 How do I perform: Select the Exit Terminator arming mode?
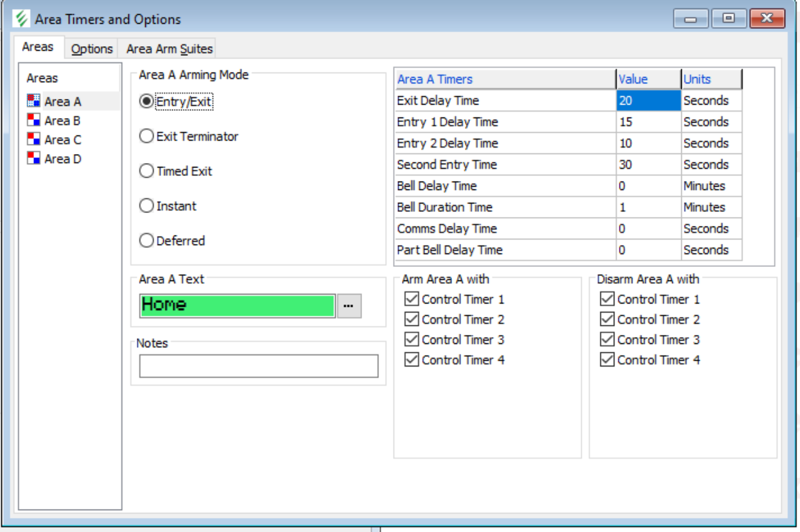(147, 137)
